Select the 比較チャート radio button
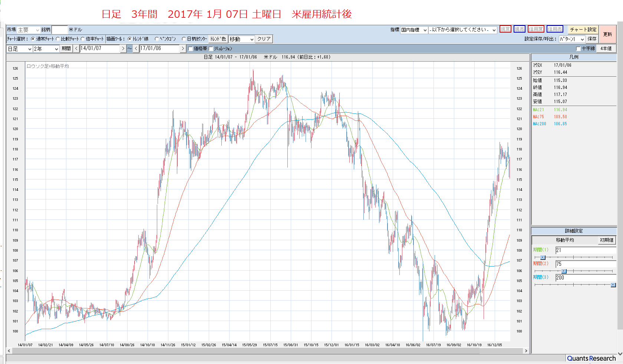The height and width of the screenshot is (364, 623). tap(57, 39)
